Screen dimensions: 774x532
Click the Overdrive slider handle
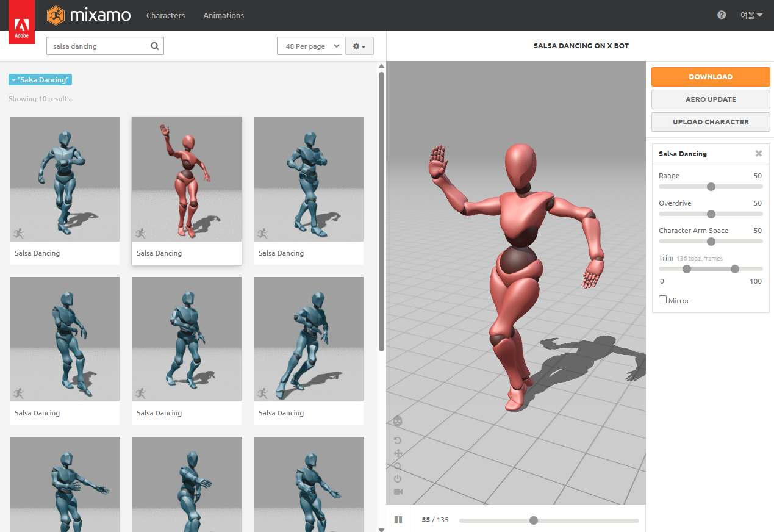tap(711, 214)
